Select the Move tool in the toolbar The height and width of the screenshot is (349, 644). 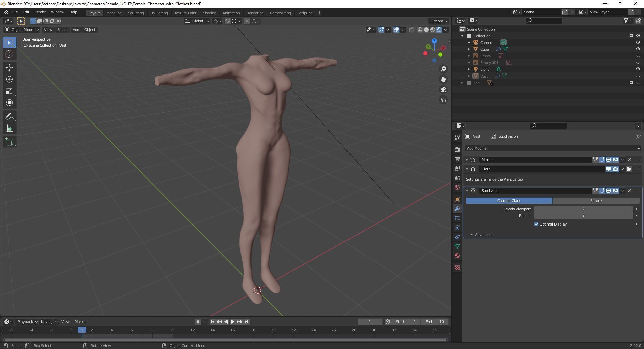point(9,68)
